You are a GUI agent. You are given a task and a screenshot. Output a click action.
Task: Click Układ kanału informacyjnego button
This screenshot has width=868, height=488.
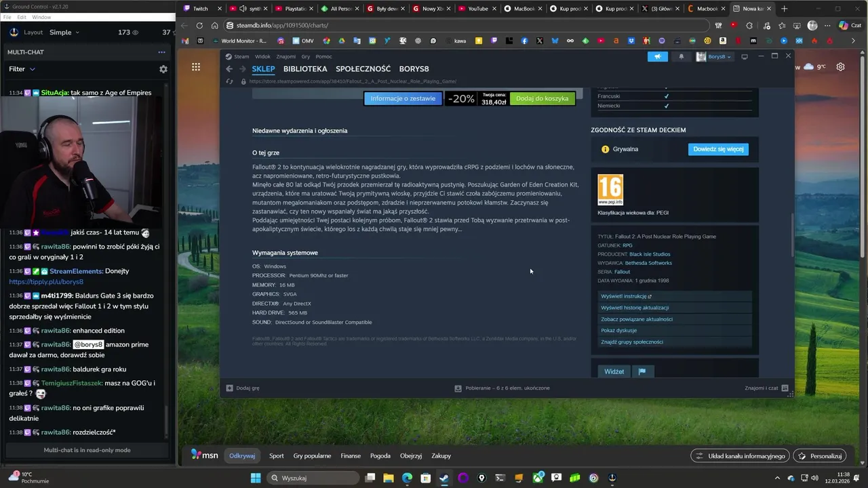click(740, 456)
